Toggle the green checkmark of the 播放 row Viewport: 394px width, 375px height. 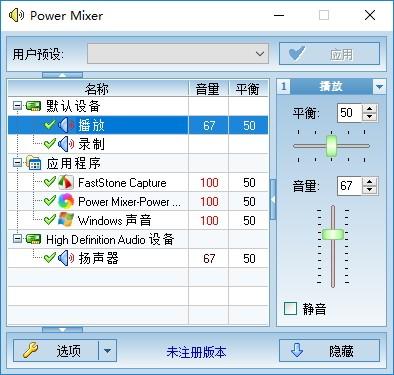50,125
